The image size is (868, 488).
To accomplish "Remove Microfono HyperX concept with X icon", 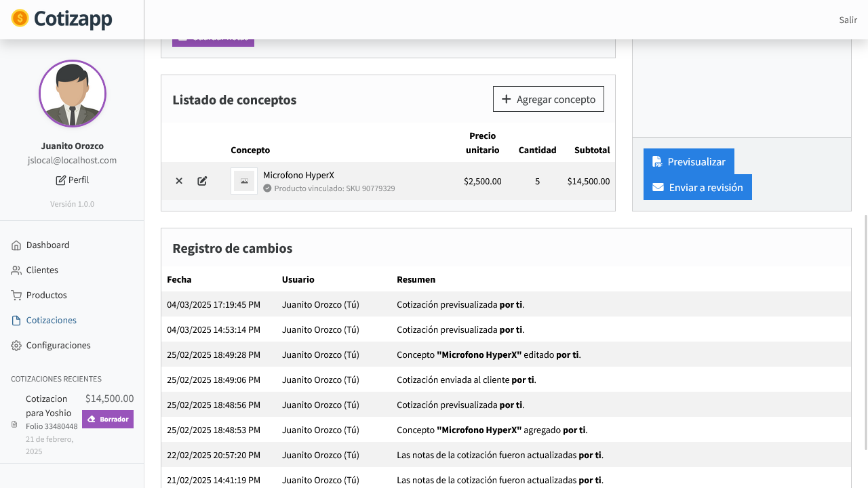I will pos(179,181).
